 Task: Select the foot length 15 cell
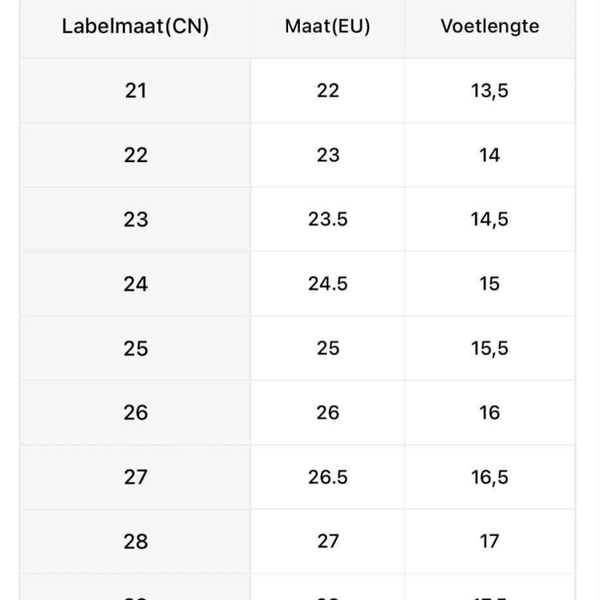[x=489, y=284]
